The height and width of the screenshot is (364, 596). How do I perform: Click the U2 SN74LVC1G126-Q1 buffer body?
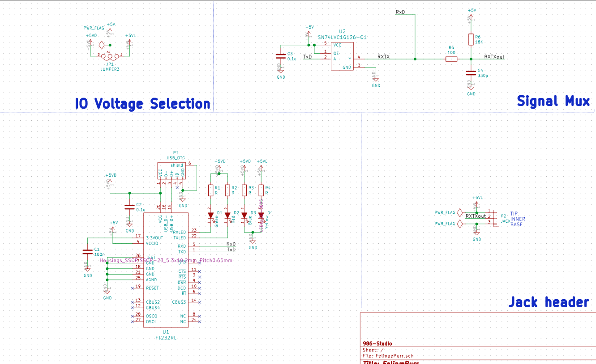(x=342, y=56)
